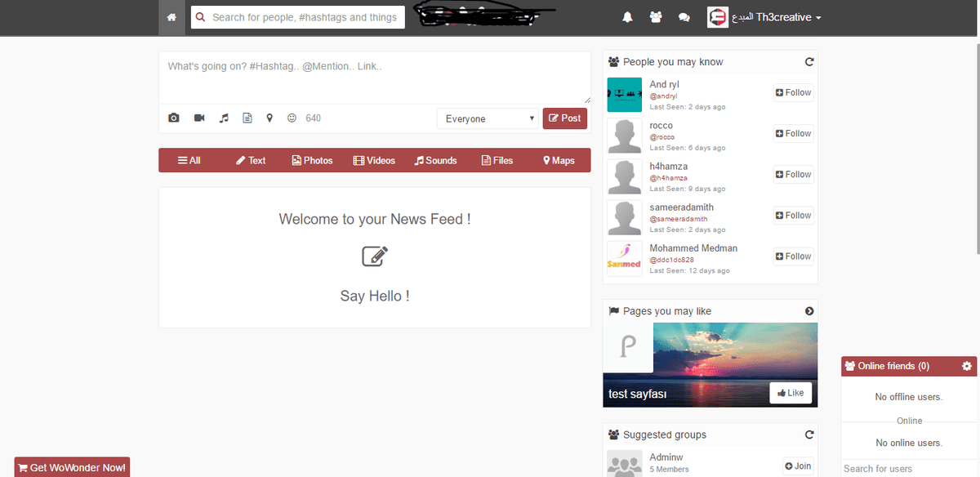Focus the top search for people field
This screenshot has width=980, height=477.
[x=298, y=17]
